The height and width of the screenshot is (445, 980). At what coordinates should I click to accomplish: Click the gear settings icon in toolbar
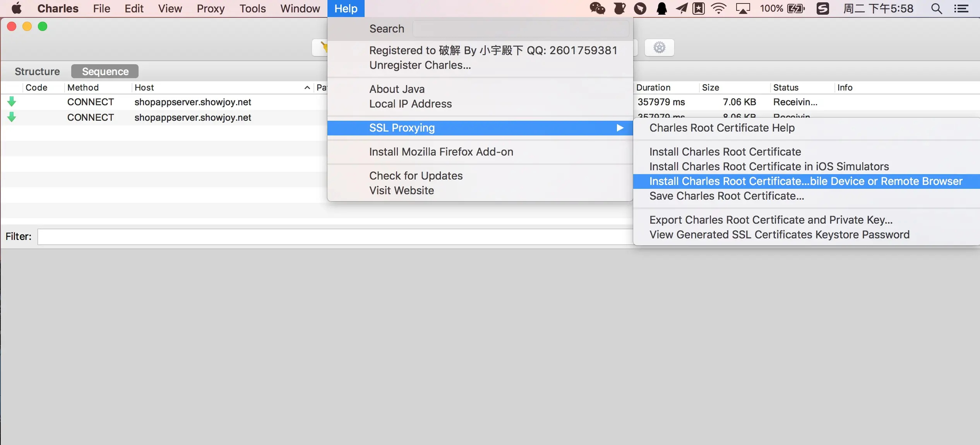659,48
